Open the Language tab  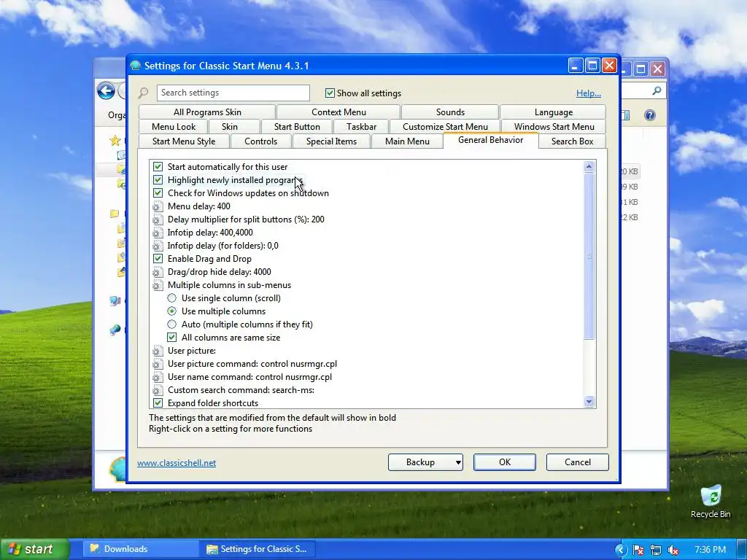553,112
